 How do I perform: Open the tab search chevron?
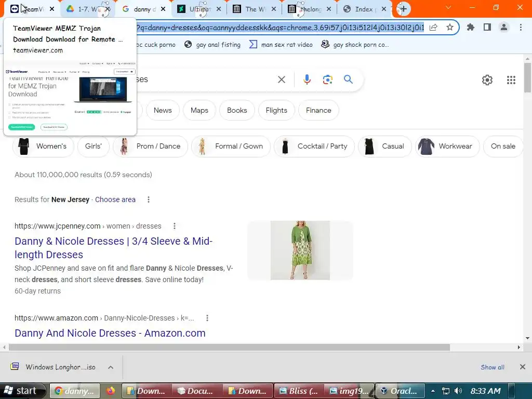click(x=448, y=7)
